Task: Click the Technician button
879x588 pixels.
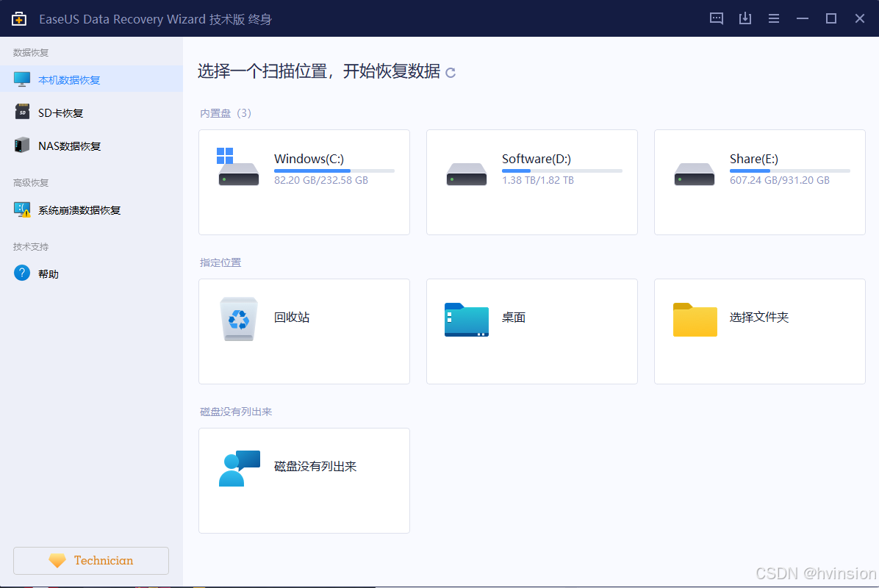Action: tap(91, 561)
